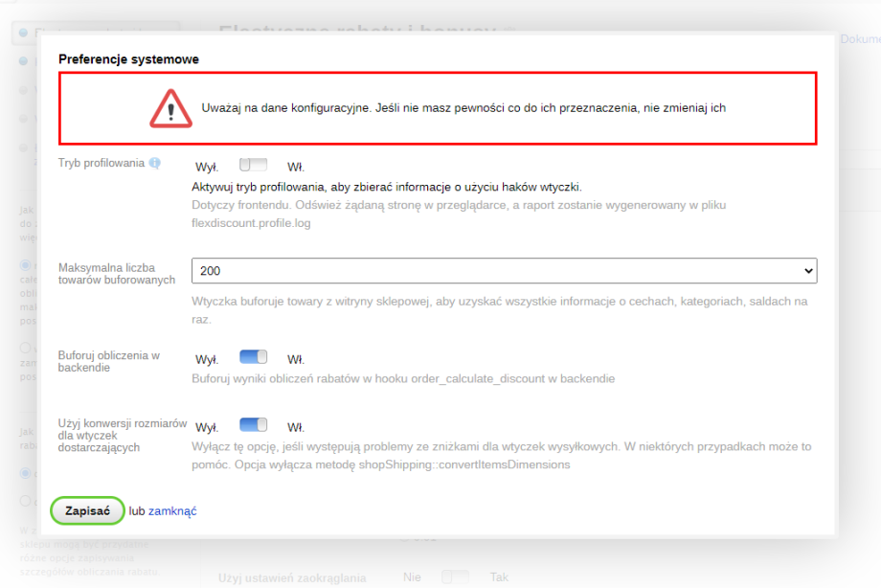Disable Buforuj obliczenia w backendzie switch
Screen dimensions: 881x588
pyautogui.click(x=253, y=357)
